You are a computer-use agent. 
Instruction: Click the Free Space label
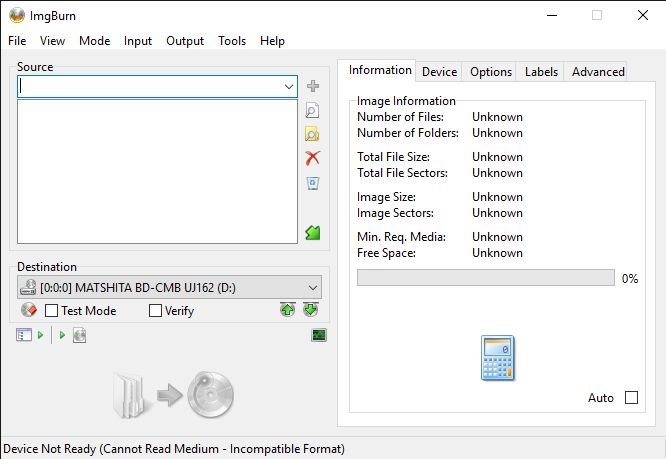click(x=386, y=253)
